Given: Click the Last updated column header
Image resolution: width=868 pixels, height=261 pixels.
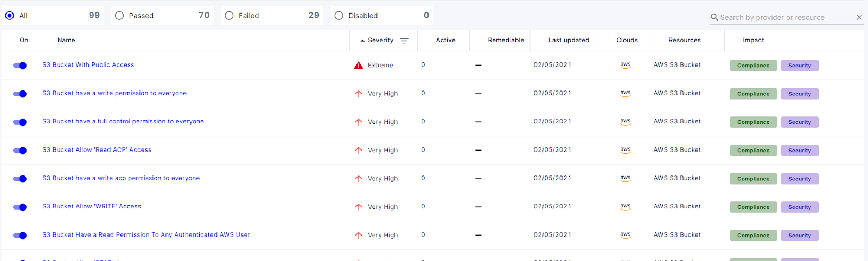Looking at the screenshot, I should 569,40.
